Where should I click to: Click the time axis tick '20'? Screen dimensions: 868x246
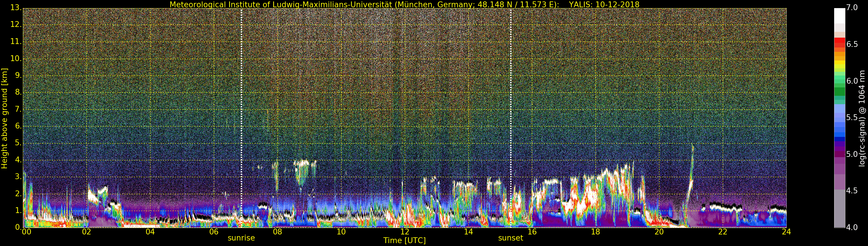tap(659, 232)
